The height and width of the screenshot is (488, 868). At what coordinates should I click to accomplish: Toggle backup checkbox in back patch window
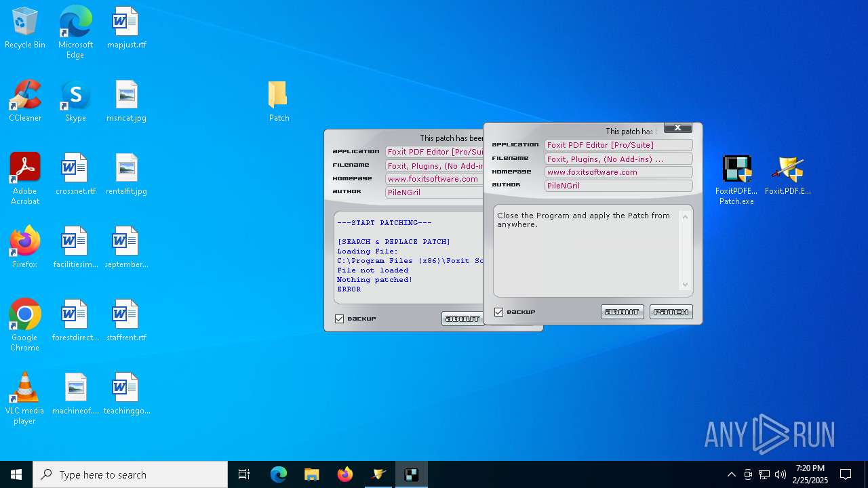click(x=340, y=319)
